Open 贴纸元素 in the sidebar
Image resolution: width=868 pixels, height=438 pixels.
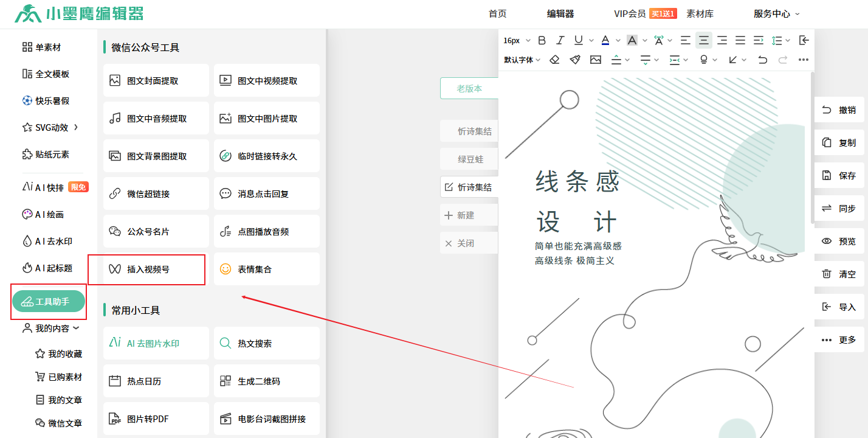[x=46, y=154]
